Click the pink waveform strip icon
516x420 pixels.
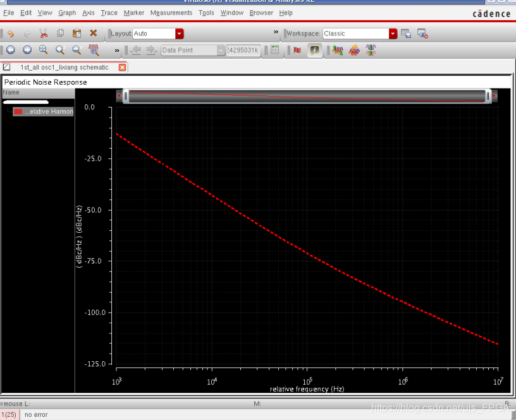[x=371, y=51]
